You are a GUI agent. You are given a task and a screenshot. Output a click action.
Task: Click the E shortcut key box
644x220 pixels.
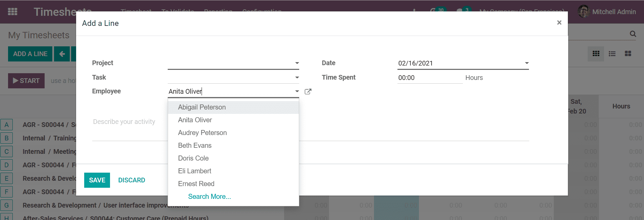(6, 178)
